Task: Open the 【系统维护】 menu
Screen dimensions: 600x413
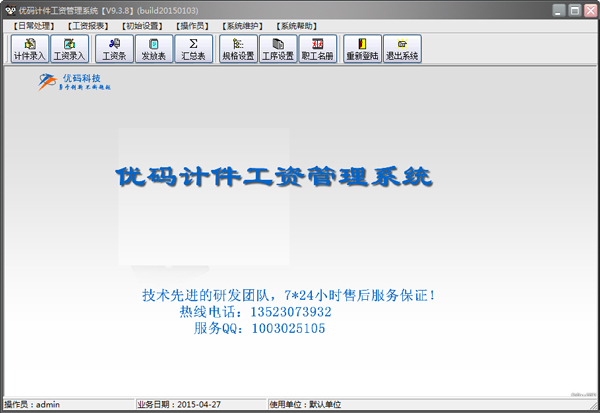Action: pos(243,26)
